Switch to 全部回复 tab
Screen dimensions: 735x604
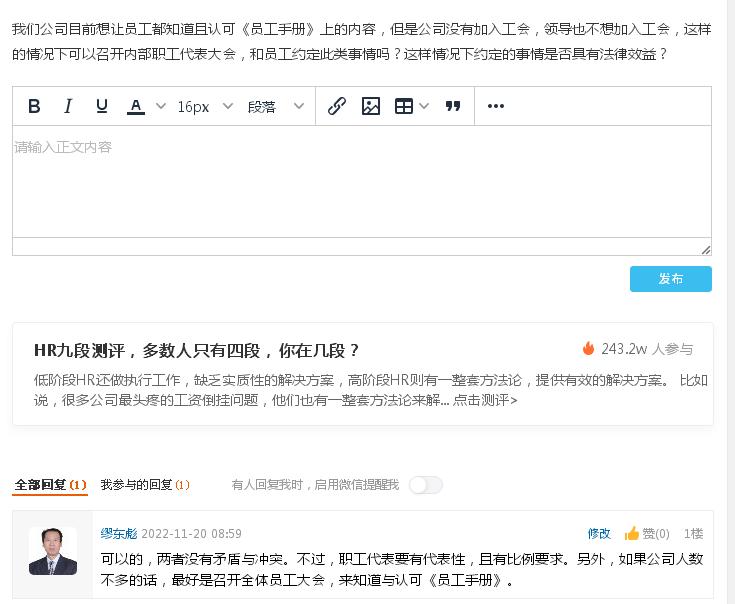coord(50,485)
